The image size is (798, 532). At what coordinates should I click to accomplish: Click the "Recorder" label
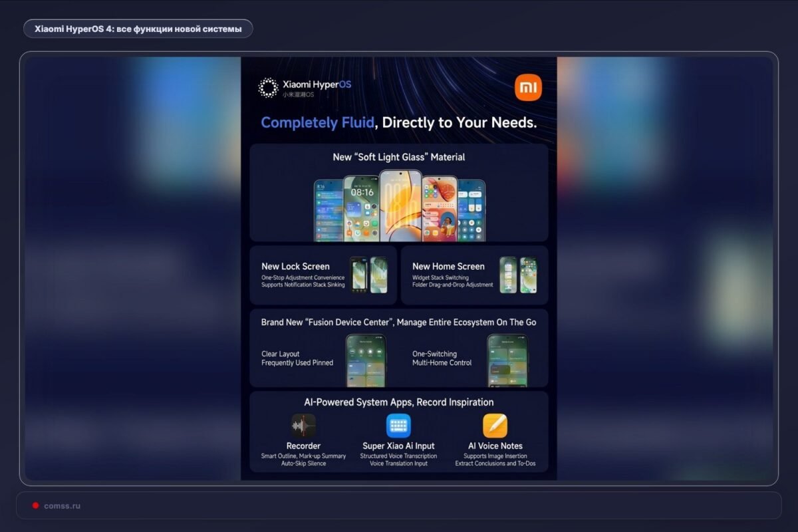tap(303, 446)
